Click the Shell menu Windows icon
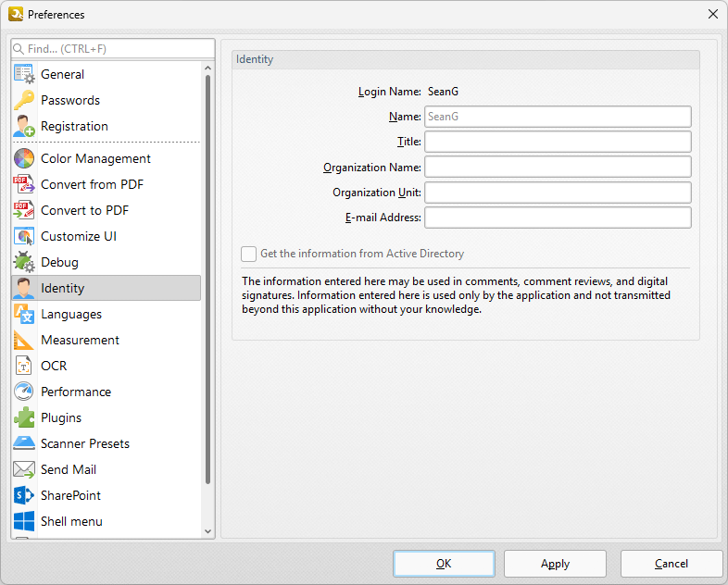The height and width of the screenshot is (585, 728). click(x=24, y=521)
